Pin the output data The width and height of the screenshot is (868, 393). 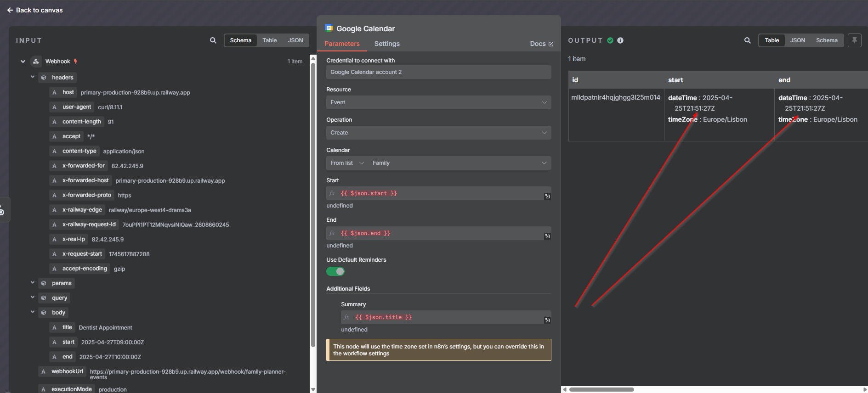point(855,40)
